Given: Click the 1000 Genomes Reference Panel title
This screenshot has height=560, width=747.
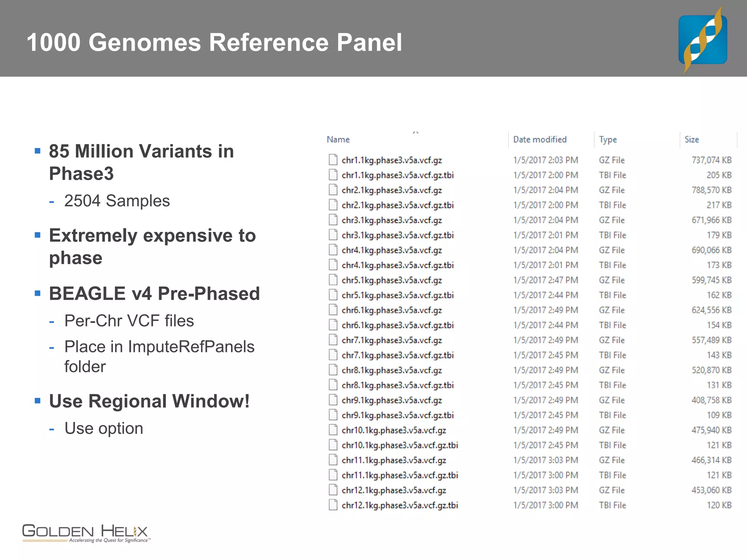Looking at the screenshot, I should tap(214, 42).
